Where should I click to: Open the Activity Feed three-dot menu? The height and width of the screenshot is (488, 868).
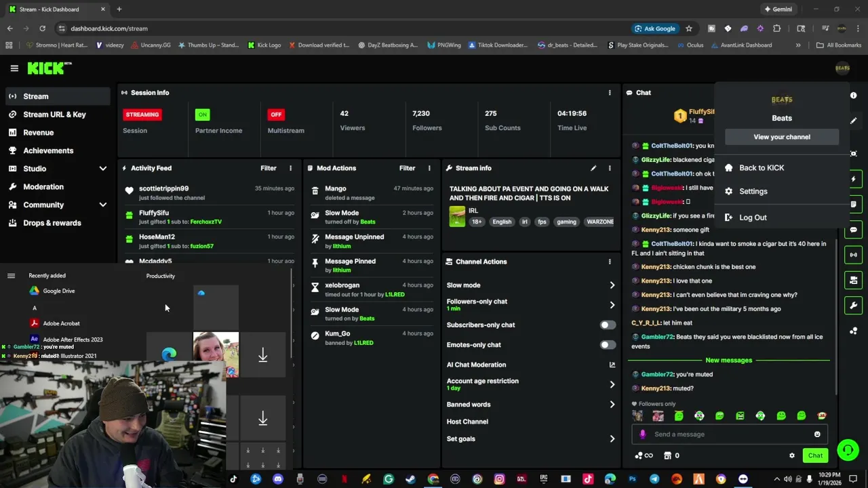coord(291,168)
